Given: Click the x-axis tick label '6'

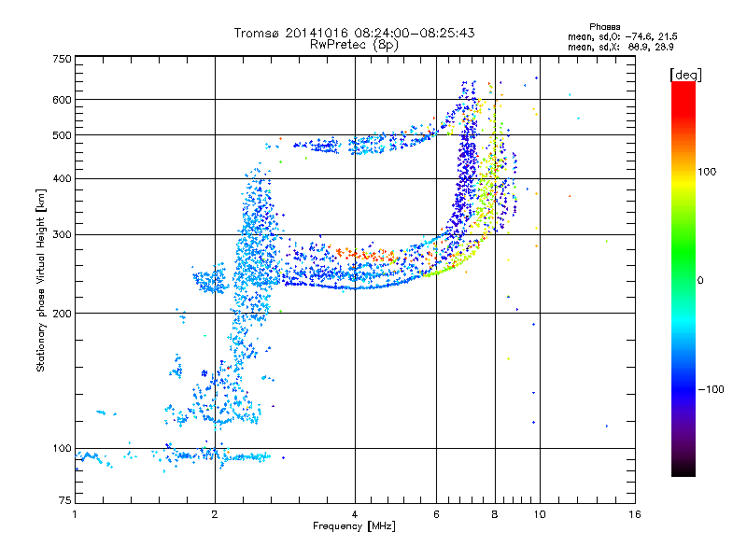Looking at the screenshot, I should pyautogui.click(x=436, y=514).
